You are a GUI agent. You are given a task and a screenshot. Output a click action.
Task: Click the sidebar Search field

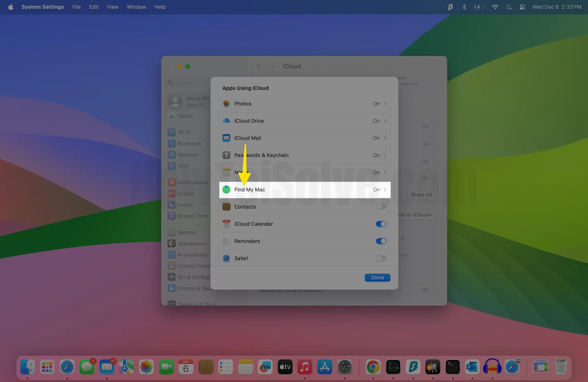pos(187,83)
